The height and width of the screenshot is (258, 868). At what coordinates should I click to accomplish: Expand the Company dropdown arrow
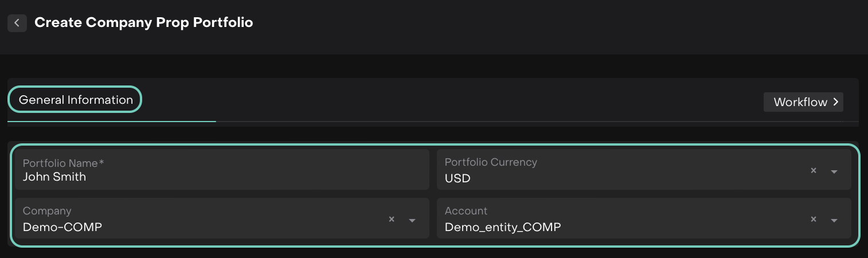[x=412, y=220]
